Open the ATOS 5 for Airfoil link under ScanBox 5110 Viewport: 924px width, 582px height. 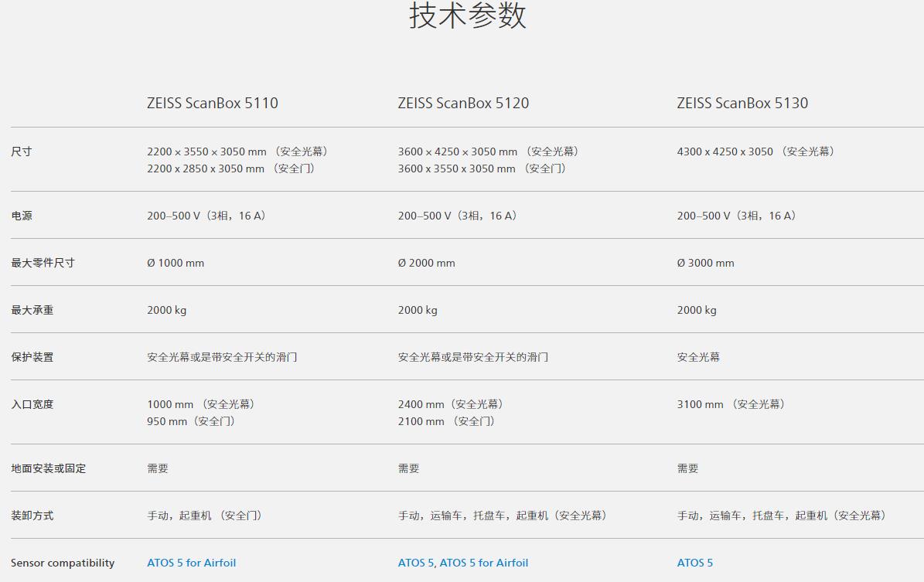(x=192, y=563)
